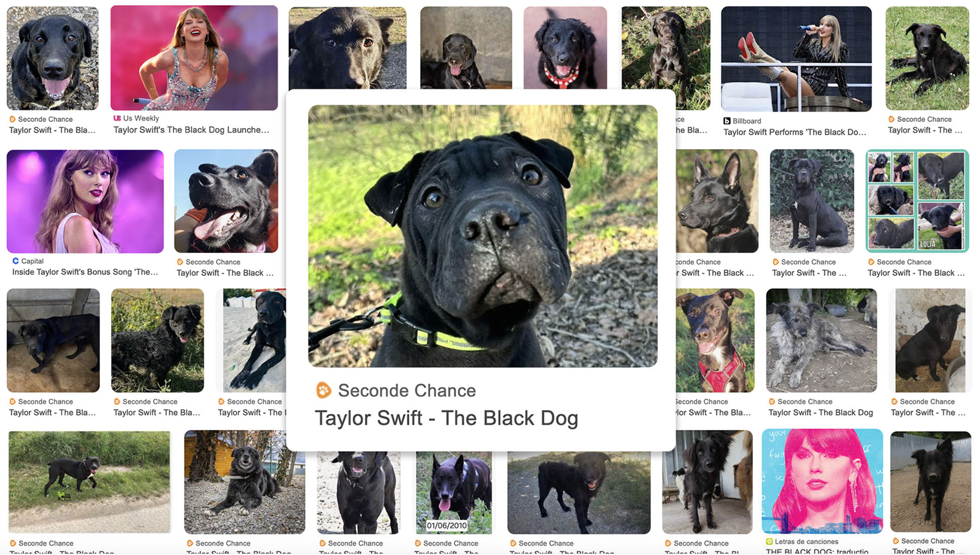Open the Taylor Swift sparkly bodysuit image
This screenshot has height=555, width=980.
194,58
